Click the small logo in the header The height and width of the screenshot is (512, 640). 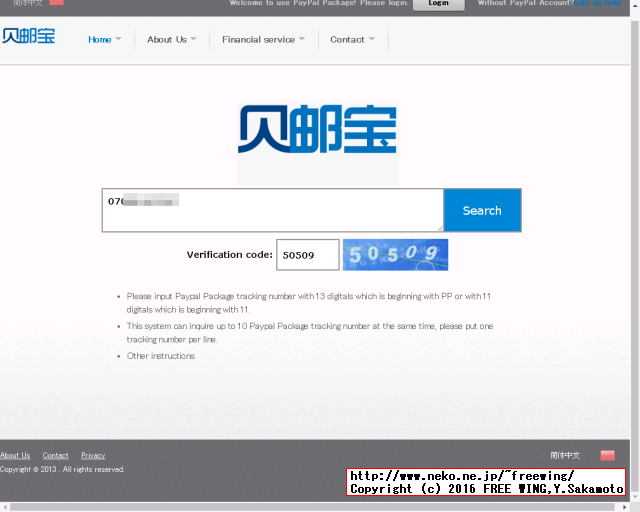[x=29, y=36]
